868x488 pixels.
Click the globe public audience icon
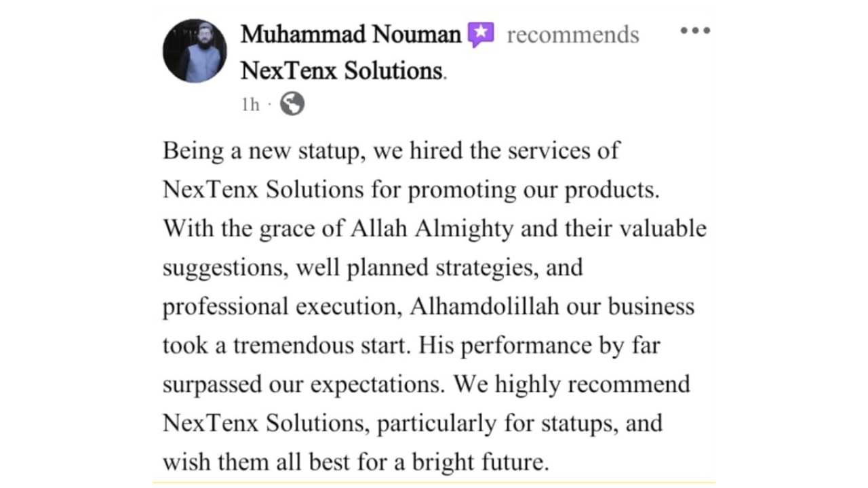[x=292, y=104]
